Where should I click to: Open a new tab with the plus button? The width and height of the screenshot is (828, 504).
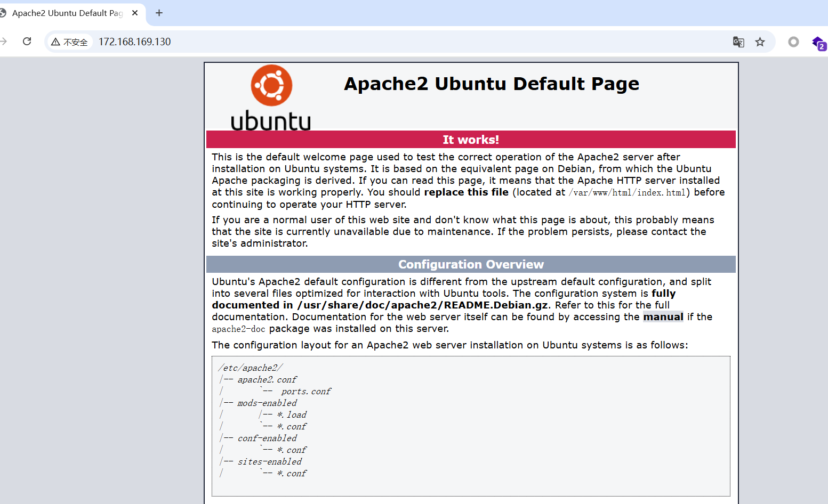(x=159, y=13)
